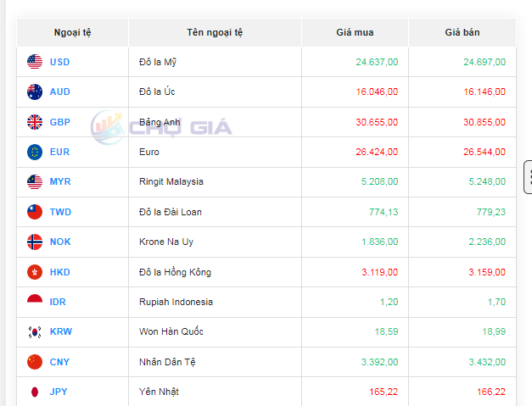Click the Taiwan flag icon

[x=35, y=212]
